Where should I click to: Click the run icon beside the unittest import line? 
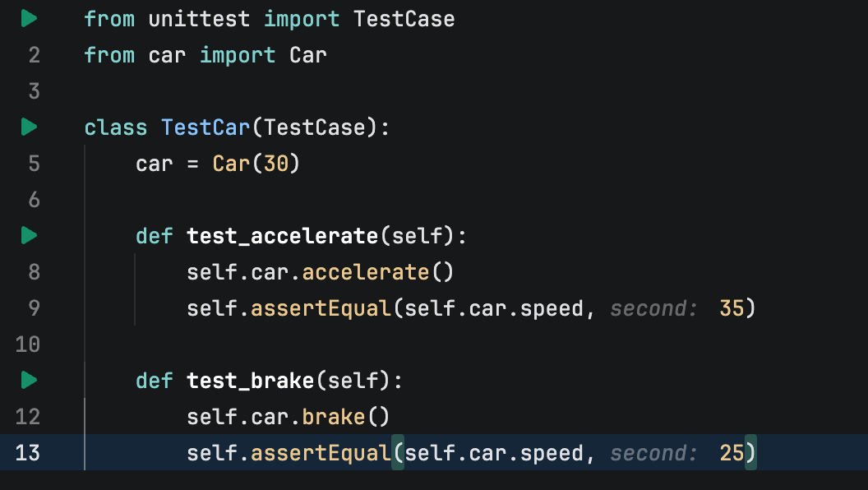tap(29, 19)
